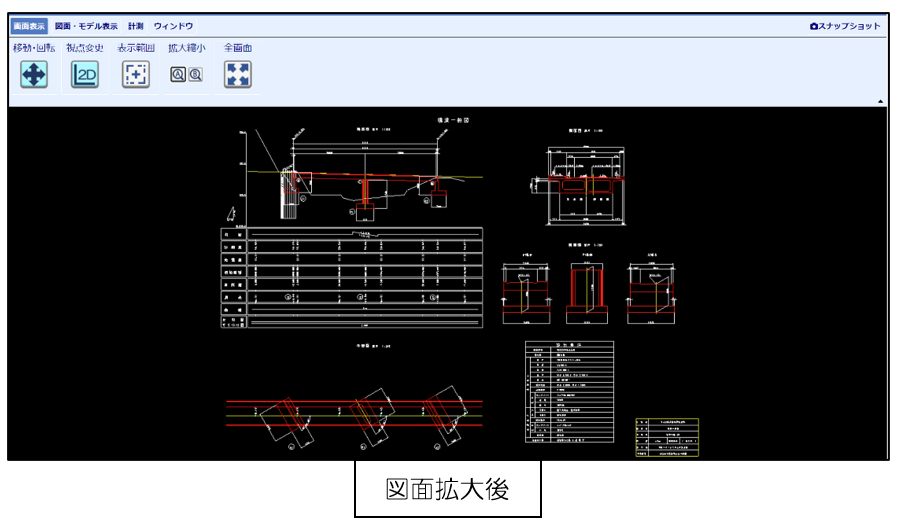Viewport: 912px width, 523px height.
Task: Switch viewpoint with the 2D icon
Action: click(85, 74)
